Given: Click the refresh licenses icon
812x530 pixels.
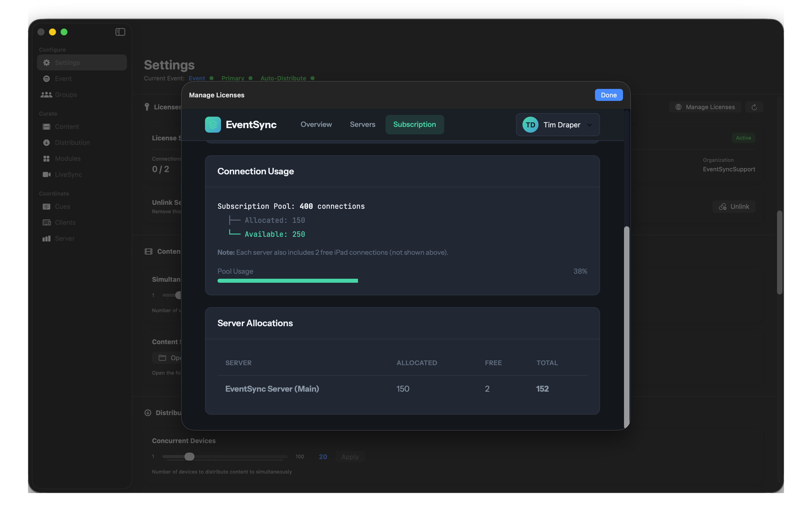Looking at the screenshot, I should 754,107.
